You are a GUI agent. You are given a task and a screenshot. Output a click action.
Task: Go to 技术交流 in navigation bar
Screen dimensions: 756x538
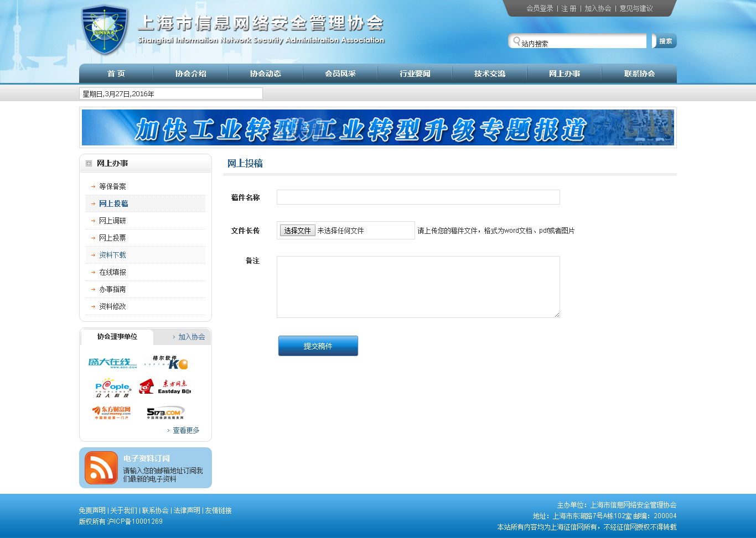tap(489, 74)
